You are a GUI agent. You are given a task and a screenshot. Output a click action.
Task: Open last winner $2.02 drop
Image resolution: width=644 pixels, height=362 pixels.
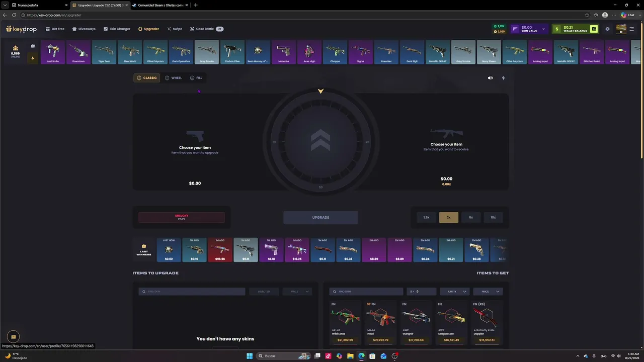(x=169, y=250)
